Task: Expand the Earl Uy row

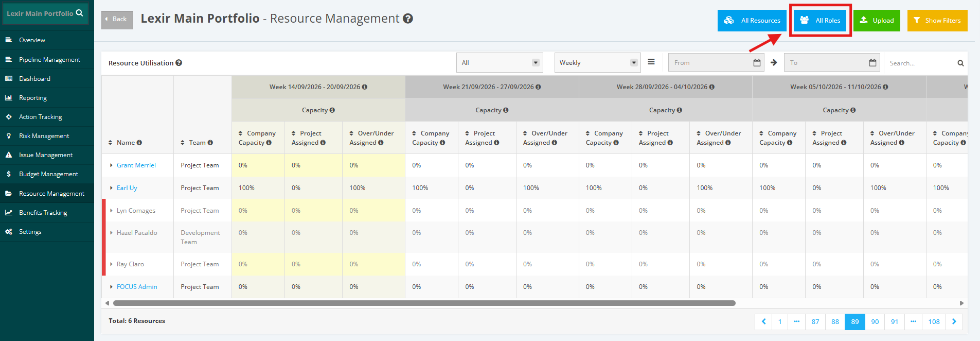Action: pos(111,188)
